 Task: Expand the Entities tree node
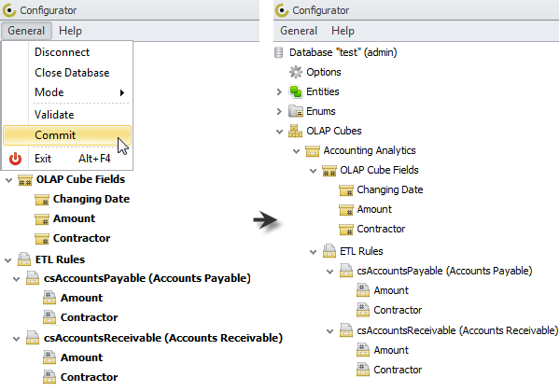[279, 91]
